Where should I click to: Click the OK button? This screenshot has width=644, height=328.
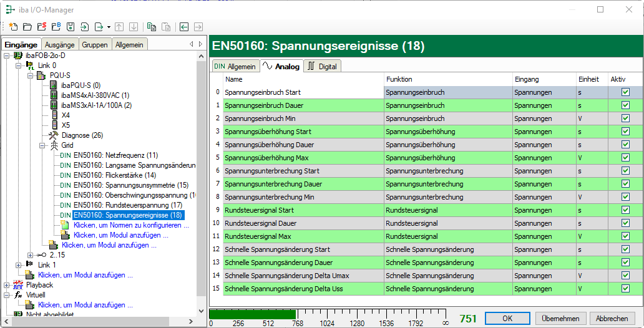[x=507, y=318]
